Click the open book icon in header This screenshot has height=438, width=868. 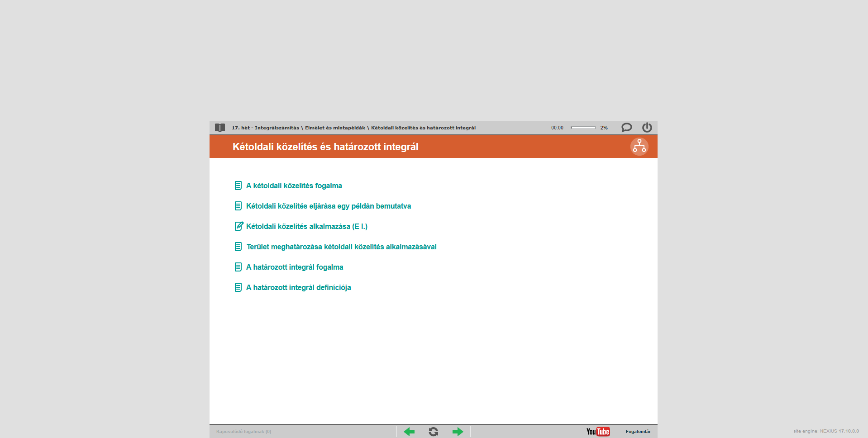(220, 128)
